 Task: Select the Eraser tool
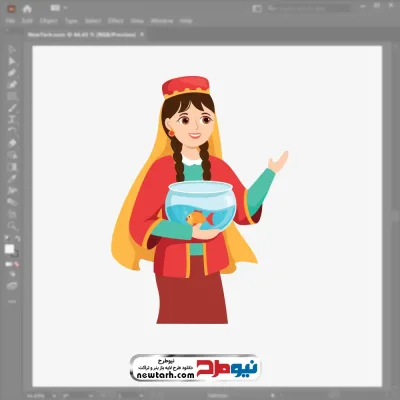12,143
